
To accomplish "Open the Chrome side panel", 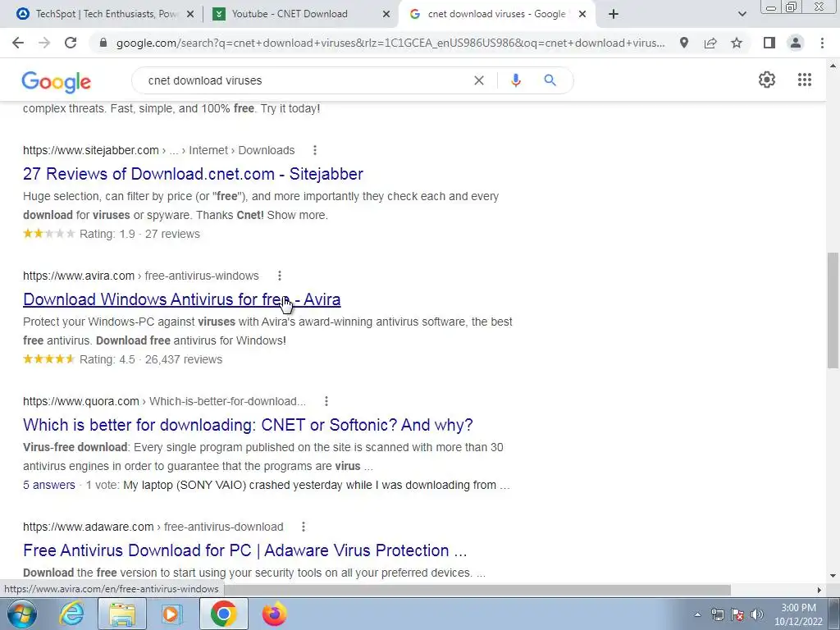I will pyautogui.click(x=769, y=43).
